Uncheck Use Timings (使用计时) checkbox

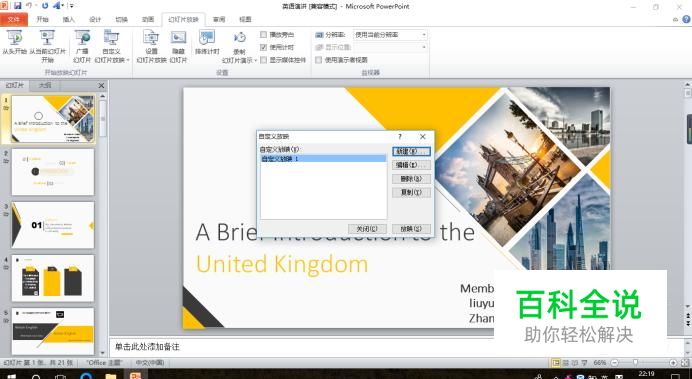(263, 47)
